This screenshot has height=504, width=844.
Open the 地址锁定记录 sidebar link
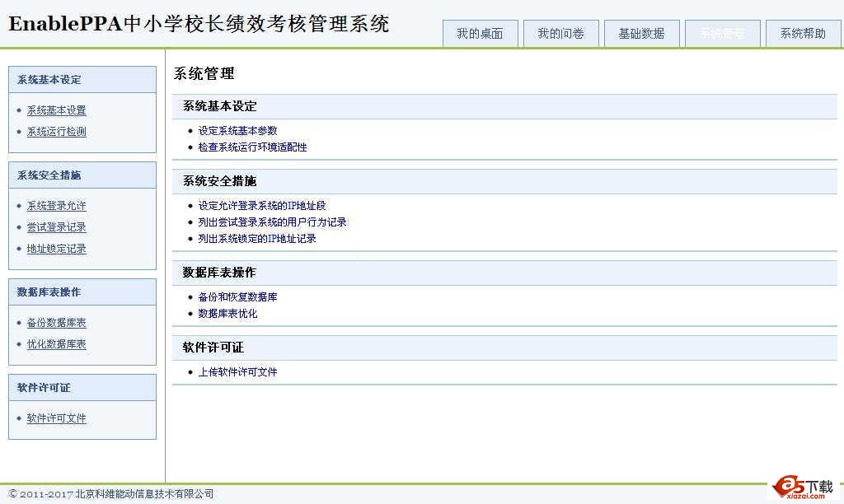[57, 249]
